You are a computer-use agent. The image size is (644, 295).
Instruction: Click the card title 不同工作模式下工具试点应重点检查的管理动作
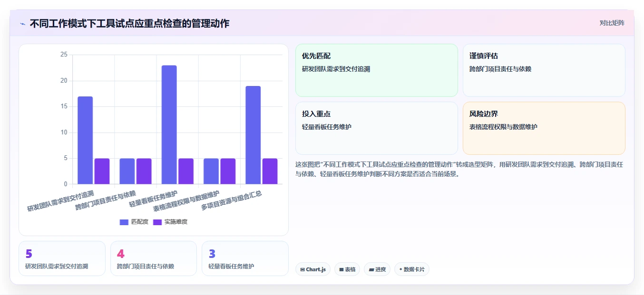[129, 23]
